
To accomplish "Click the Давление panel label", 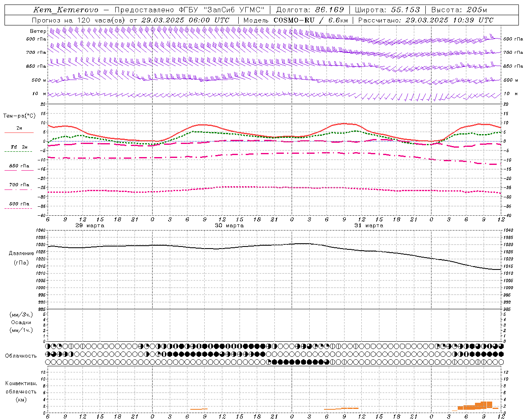I will click(x=21, y=253).
